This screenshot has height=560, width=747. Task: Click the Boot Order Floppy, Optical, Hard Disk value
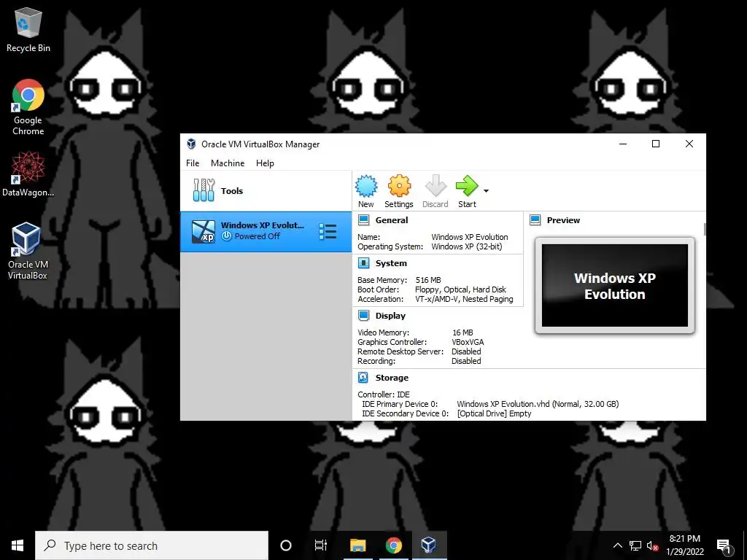tap(461, 289)
